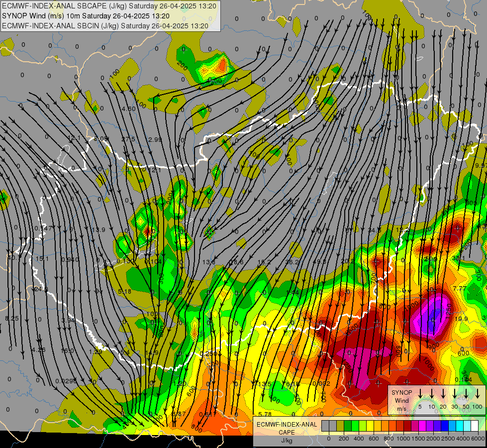
Task: Pick the dark green swatch in the CAPE scale
Action: (x=348, y=426)
